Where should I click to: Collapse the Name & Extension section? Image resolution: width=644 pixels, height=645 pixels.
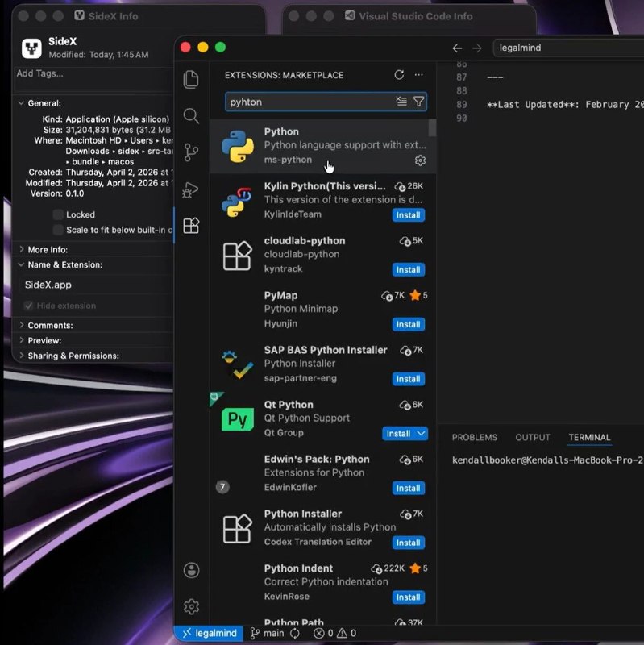22,264
